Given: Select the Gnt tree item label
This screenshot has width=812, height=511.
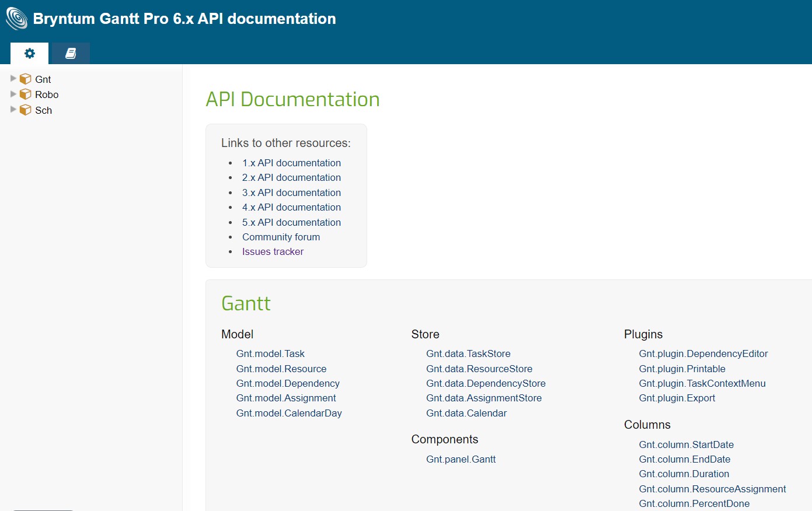Looking at the screenshot, I should [x=43, y=79].
